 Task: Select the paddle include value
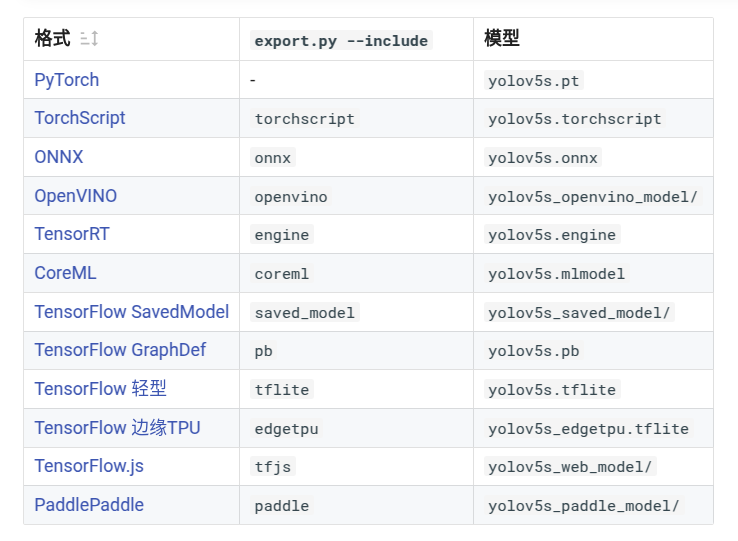click(x=281, y=506)
